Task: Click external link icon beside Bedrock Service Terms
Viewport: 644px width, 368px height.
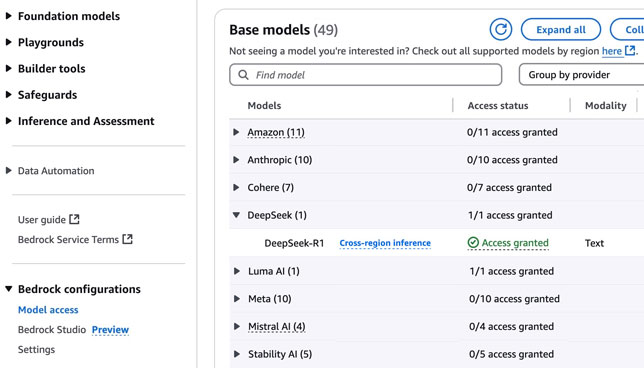Action: [x=128, y=239]
